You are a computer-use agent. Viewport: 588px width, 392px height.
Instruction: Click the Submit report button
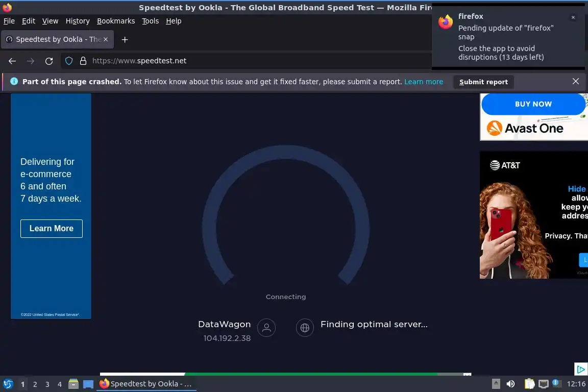pyautogui.click(x=483, y=82)
